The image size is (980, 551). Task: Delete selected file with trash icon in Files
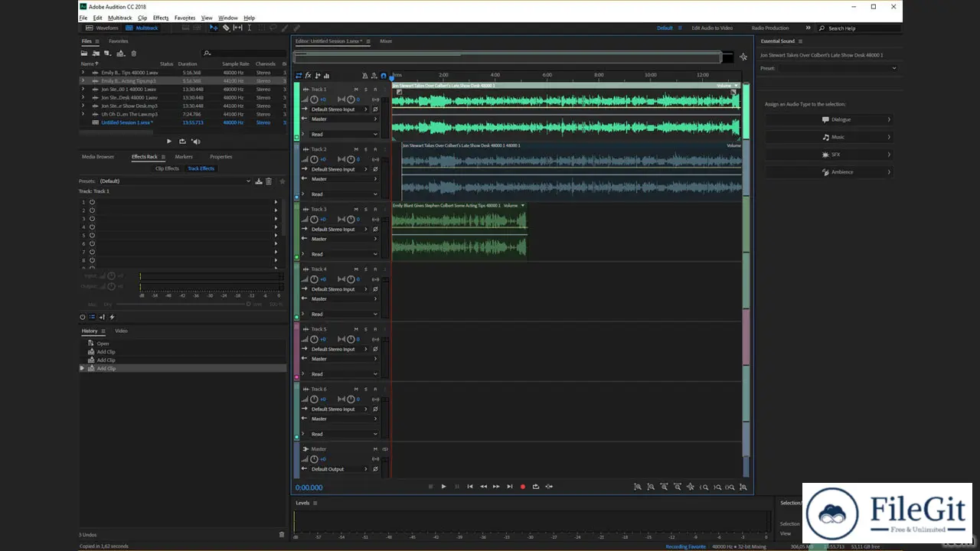133,54
